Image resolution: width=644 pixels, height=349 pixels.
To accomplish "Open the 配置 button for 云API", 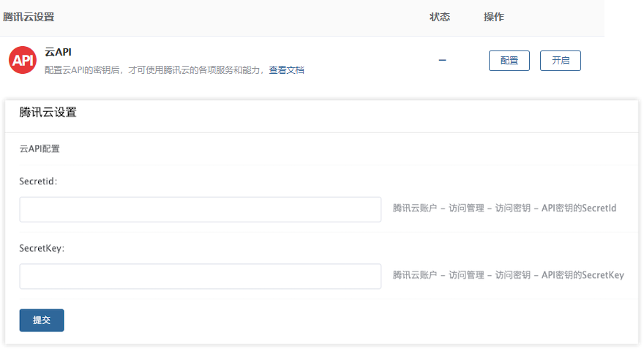I will tap(509, 61).
